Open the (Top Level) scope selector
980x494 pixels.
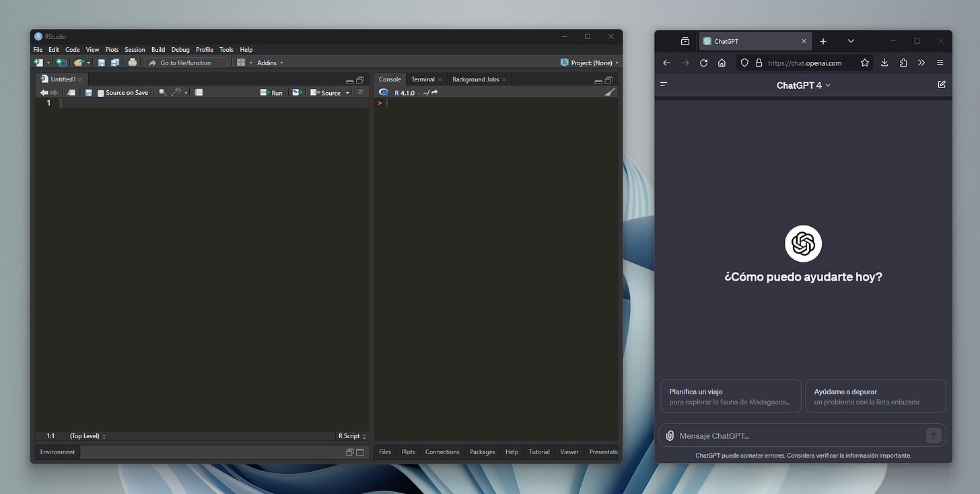pos(87,436)
